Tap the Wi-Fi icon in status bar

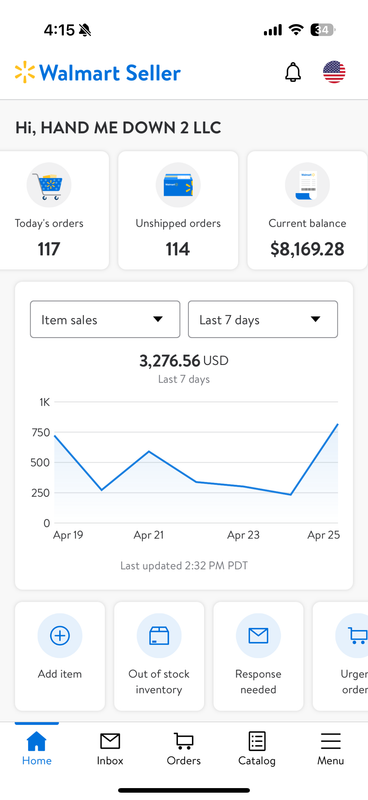[296, 30]
